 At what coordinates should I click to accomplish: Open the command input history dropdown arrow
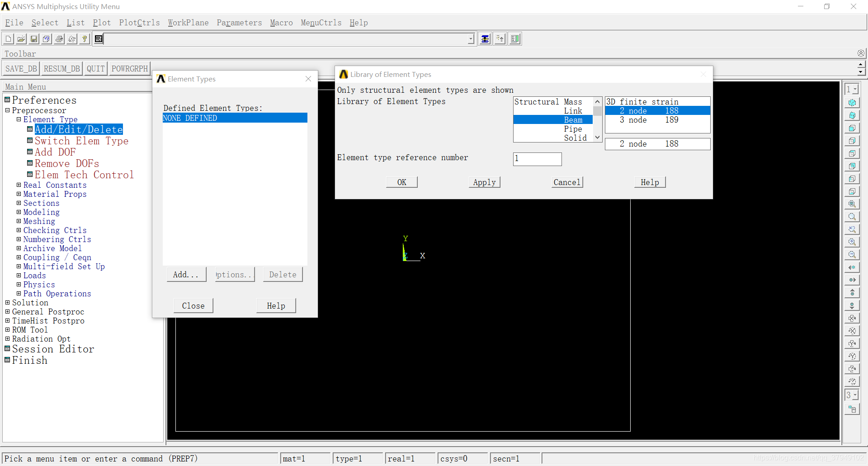[x=471, y=39]
